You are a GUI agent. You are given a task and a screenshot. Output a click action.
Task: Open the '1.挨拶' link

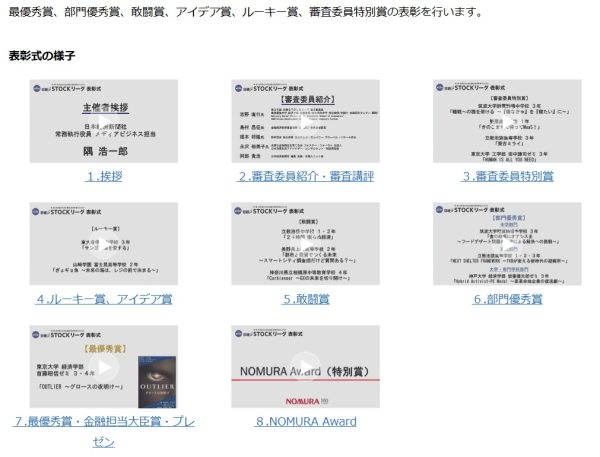[104, 176]
